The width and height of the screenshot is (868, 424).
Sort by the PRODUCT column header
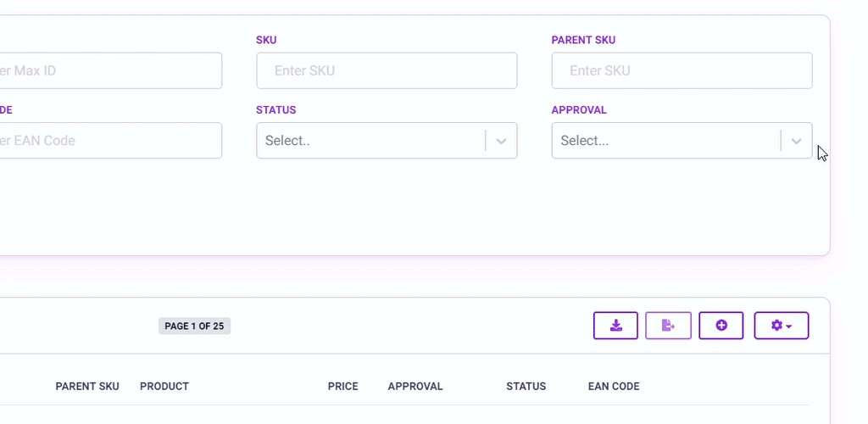[x=164, y=387]
